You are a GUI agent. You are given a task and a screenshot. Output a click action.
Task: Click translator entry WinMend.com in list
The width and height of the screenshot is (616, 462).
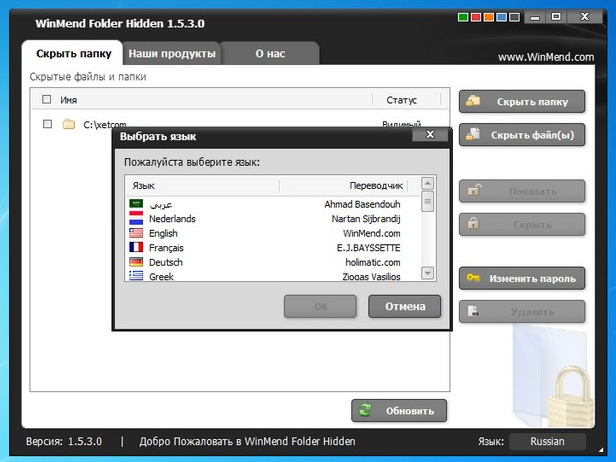372,233
